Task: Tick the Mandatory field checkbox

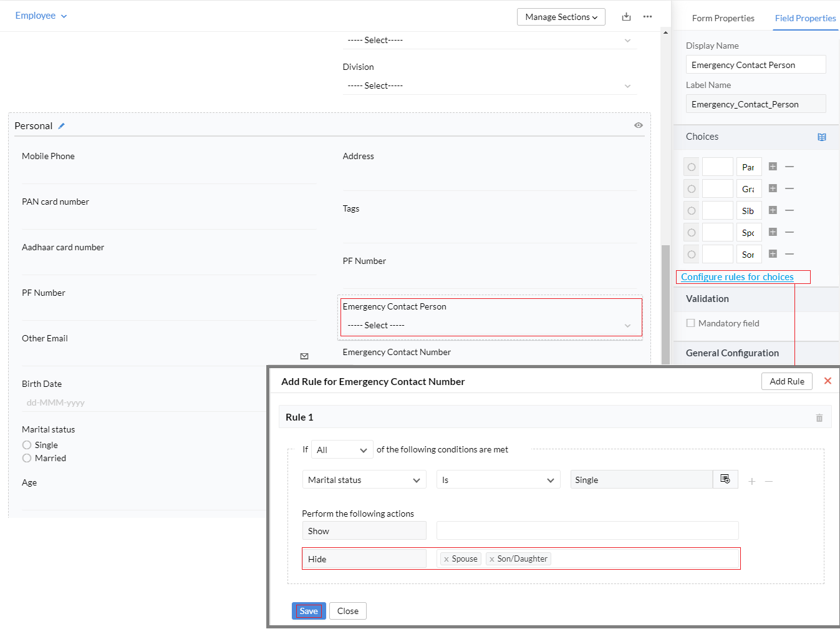Action: (690, 323)
